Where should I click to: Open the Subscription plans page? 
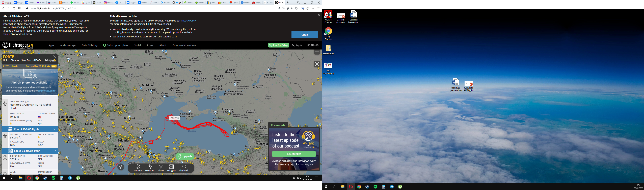click(x=116, y=45)
